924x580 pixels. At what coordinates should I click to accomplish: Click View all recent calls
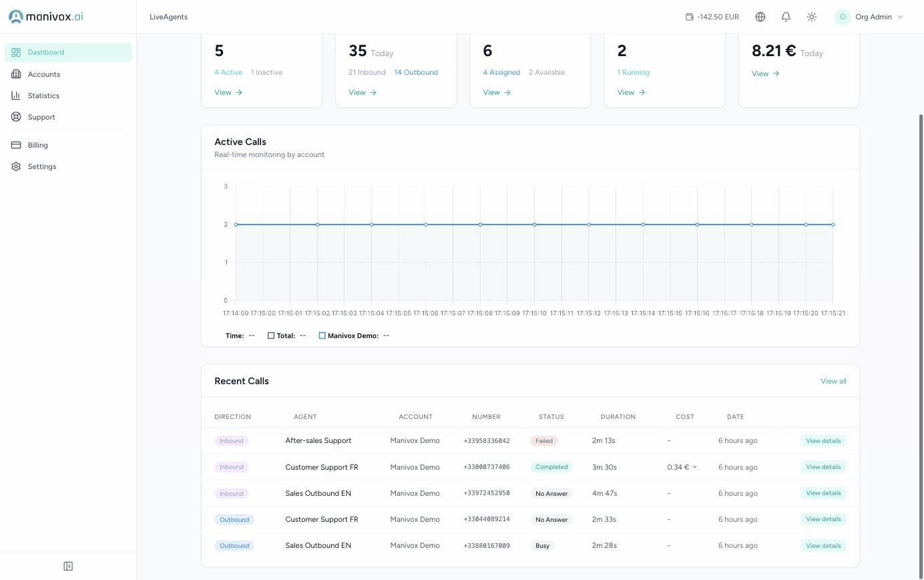coord(833,381)
